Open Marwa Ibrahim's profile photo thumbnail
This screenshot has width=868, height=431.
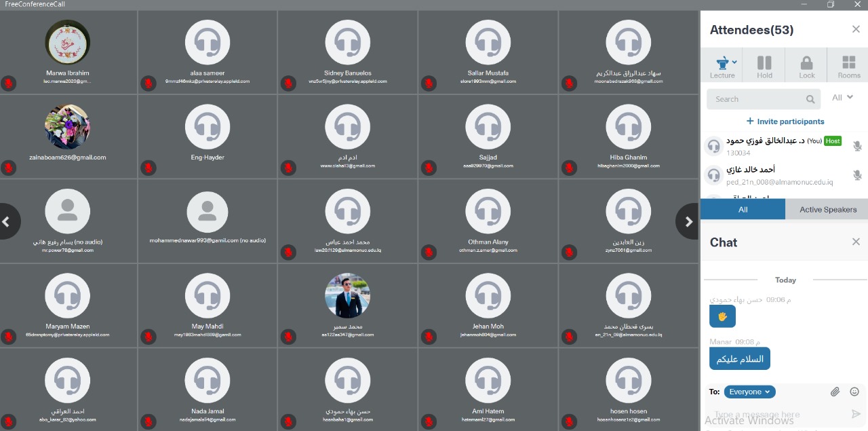(x=68, y=43)
